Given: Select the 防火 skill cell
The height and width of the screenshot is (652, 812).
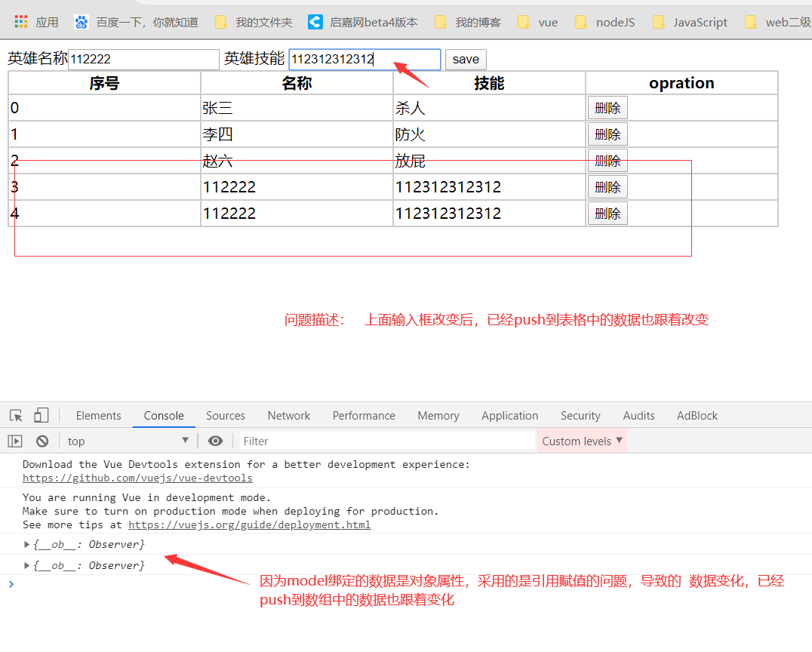Looking at the screenshot, I should [x=489, y=134].
